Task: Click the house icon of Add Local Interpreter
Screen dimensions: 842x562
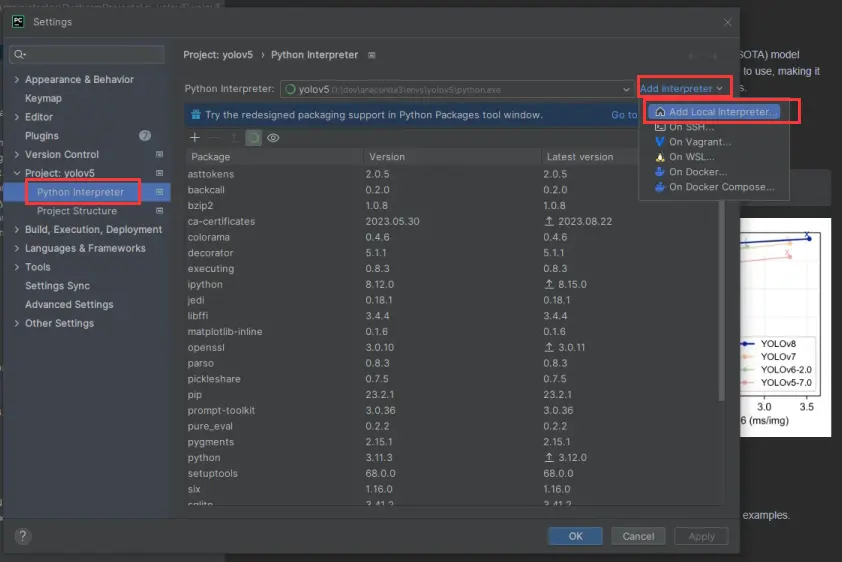Action: pyautogui.click(x=660, y=112)
